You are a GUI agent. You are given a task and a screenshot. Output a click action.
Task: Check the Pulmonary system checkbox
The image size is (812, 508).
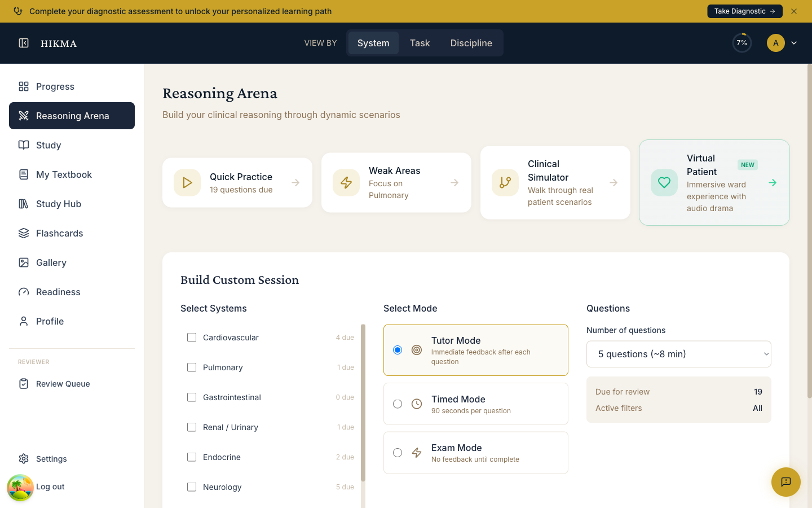(192, 367)
